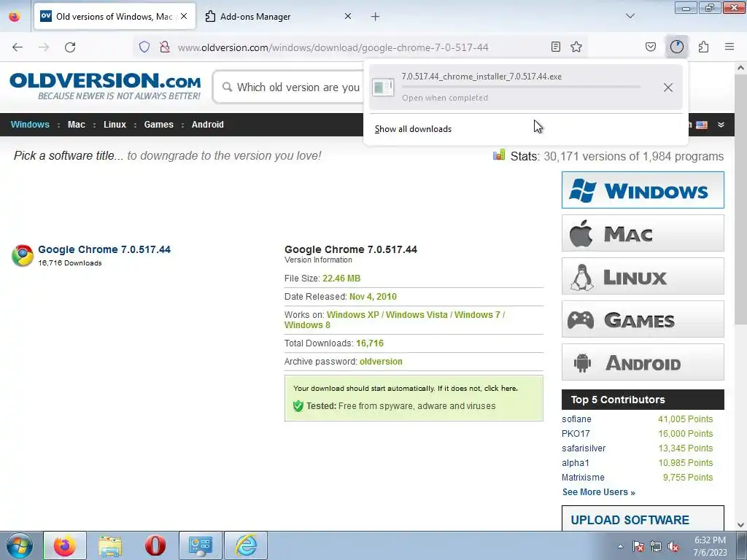Go back using browser back arrow
Screen dimensions: 747x560
pos(18,47)
